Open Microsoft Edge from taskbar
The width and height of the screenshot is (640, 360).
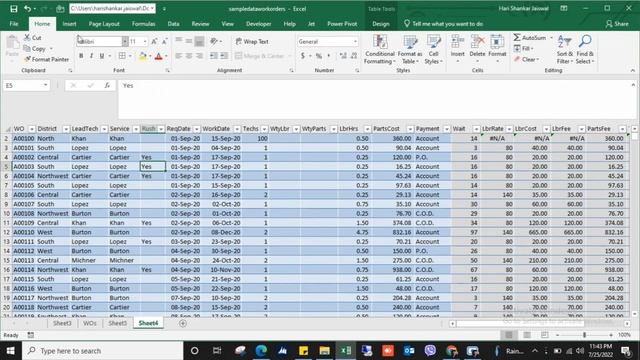[x=261, y=351]
